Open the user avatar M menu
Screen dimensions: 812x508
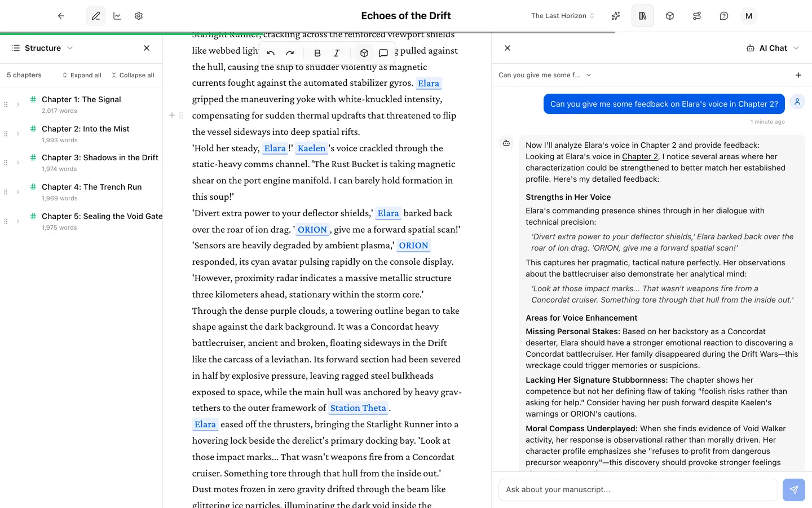coord(749,16)
